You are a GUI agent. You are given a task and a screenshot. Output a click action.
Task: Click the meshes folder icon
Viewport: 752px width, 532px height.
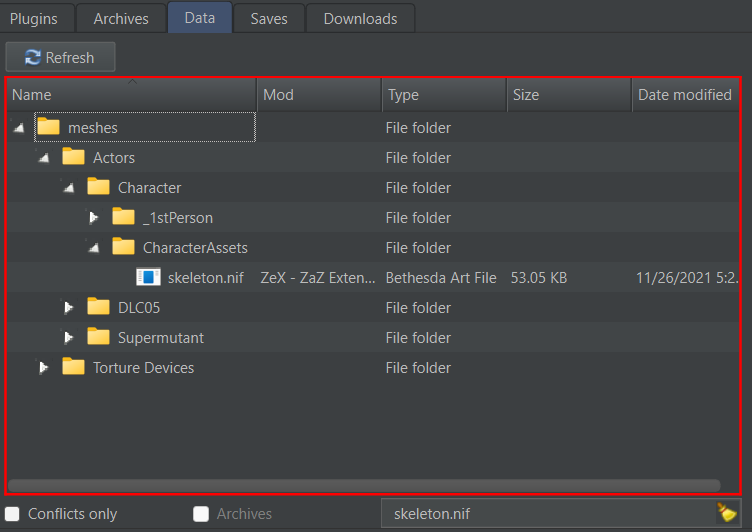click(48, 127)
